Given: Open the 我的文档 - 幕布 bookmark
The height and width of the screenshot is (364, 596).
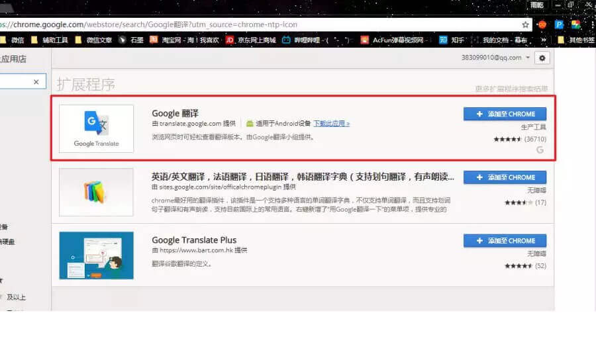Looking at the screenshot, I should click(500, 40).
